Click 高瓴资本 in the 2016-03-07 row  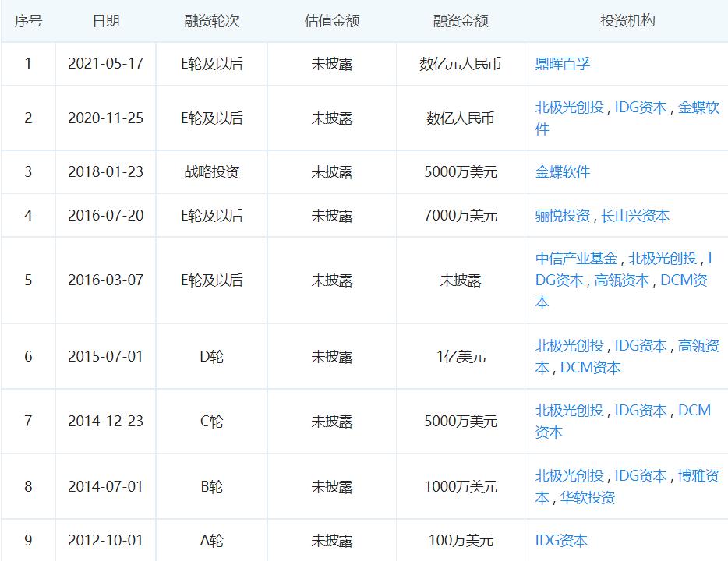pos(622,280)
